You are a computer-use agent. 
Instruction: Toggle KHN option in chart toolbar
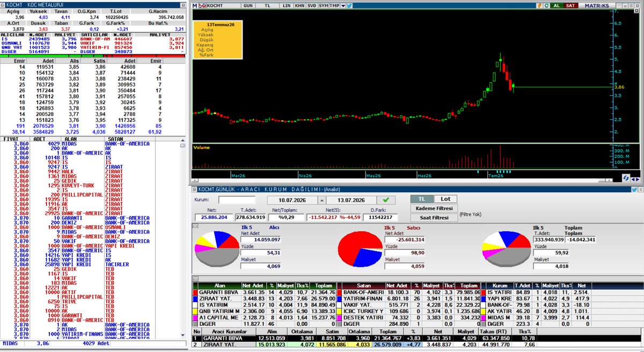coord(299,5)
